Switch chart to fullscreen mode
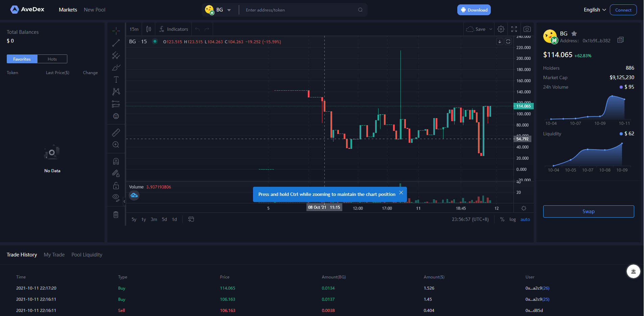 (514, 29)
